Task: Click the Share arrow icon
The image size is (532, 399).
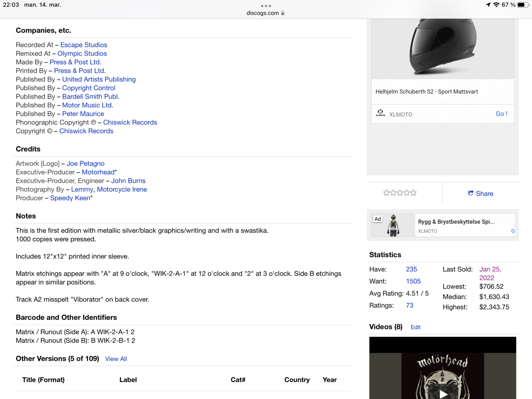Action: click(x=471, y=193)
